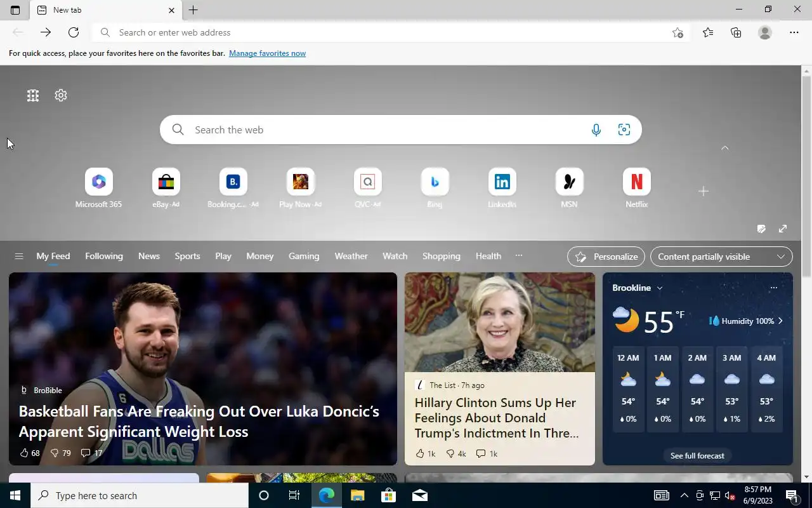Dislike the Luka Doncic article
The height and width of the screenshot is (508, 812).
coord(60,453)
